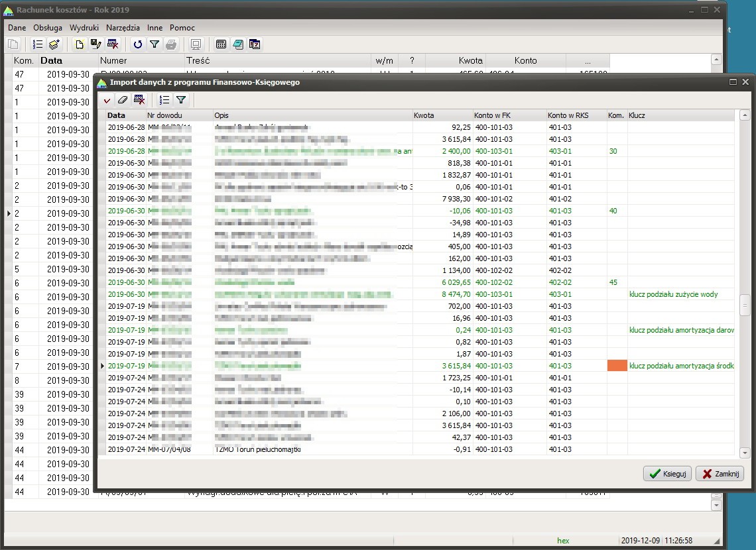Open the Dane menu
The image size is (756, 550).
[17, 28]
